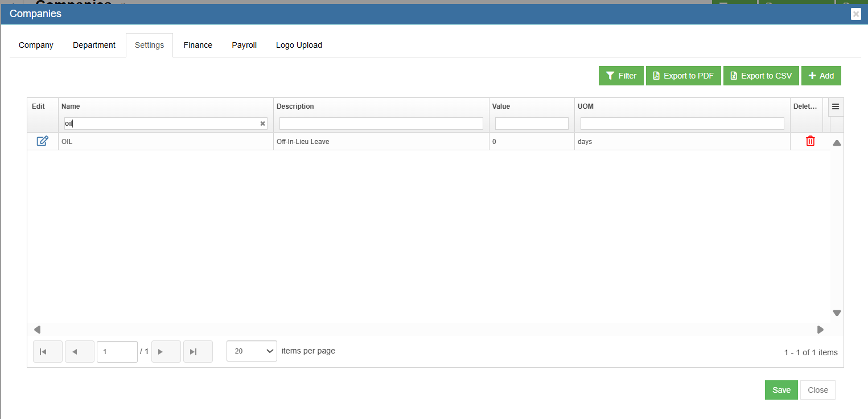Add a new setting entry
The image size is (868, 419).
[x=821, y=76]
